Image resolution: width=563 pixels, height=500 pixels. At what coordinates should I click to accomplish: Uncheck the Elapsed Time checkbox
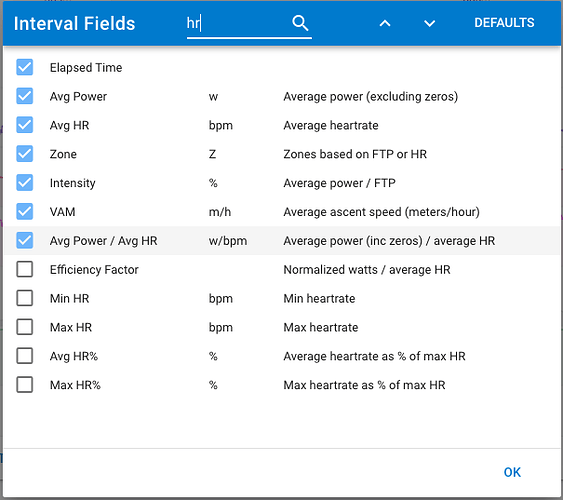[x=24, y=67]
